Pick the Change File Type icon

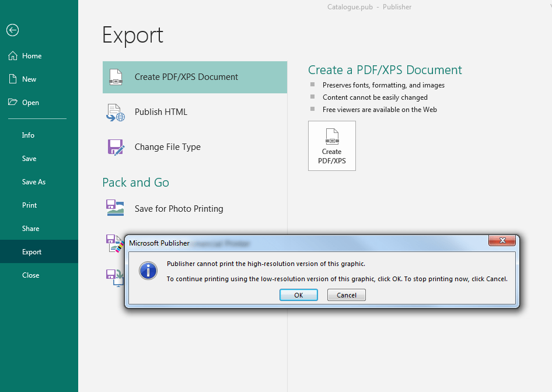(x=116, y=147)
